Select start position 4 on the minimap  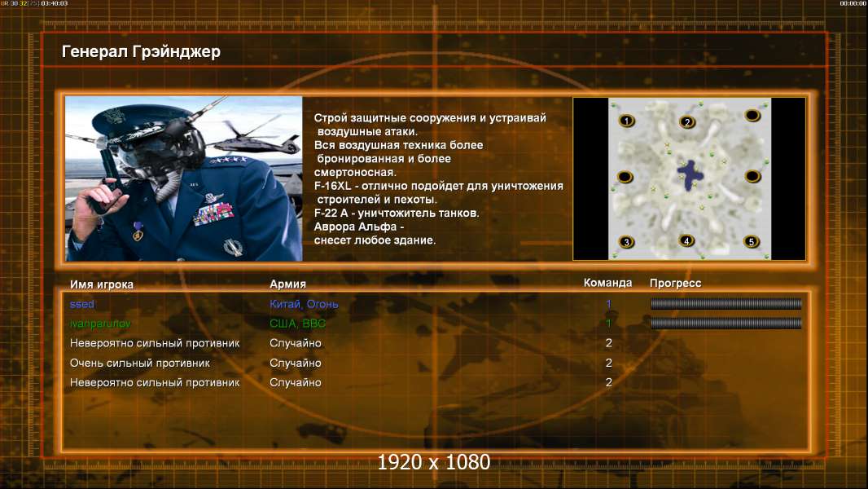pyautogui.click(x=686, y=240)
